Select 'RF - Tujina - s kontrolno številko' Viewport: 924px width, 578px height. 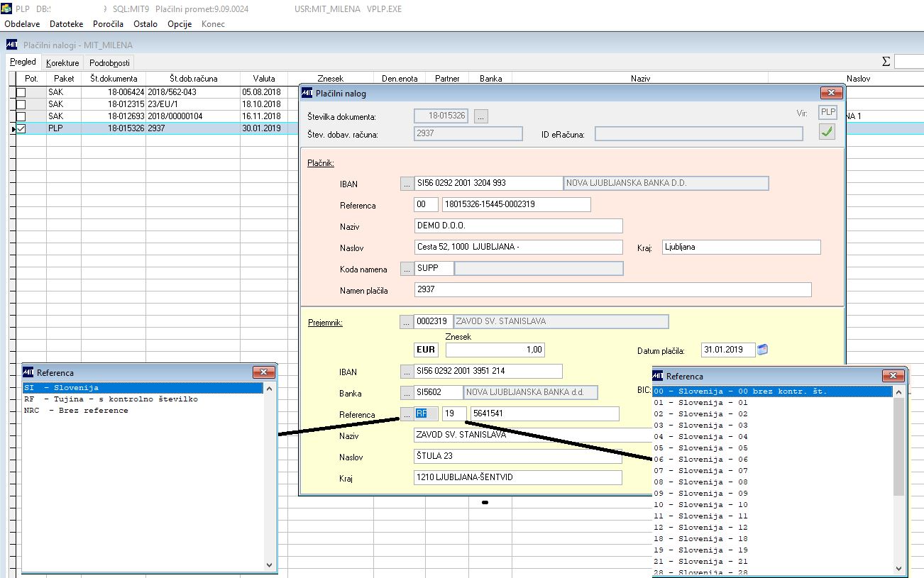pyautogui.click(x=111, y=399)
